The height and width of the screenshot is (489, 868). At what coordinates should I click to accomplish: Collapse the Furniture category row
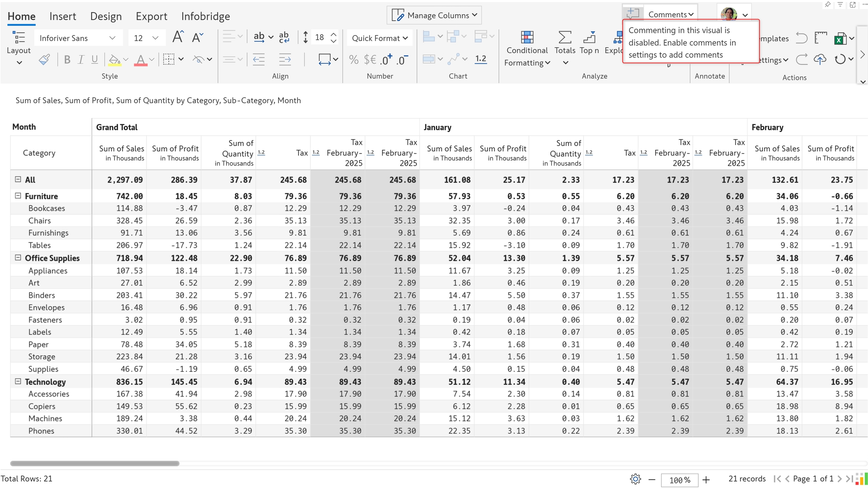click(18, 196)
